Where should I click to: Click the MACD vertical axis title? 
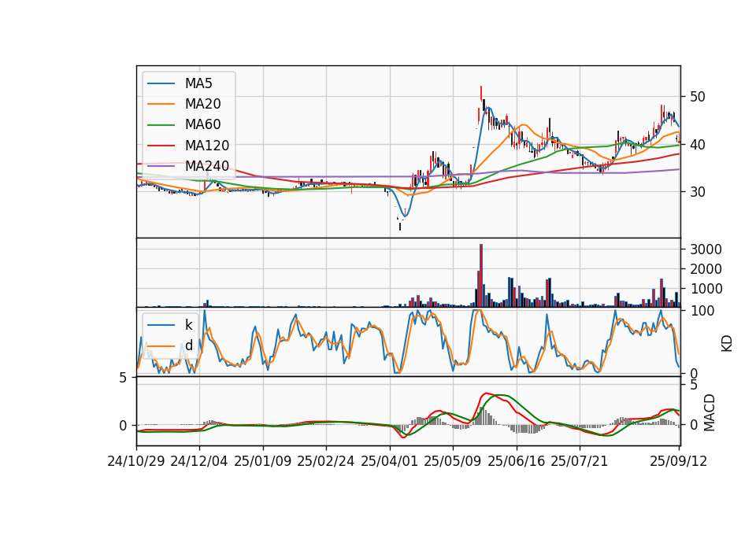point(709,412)
